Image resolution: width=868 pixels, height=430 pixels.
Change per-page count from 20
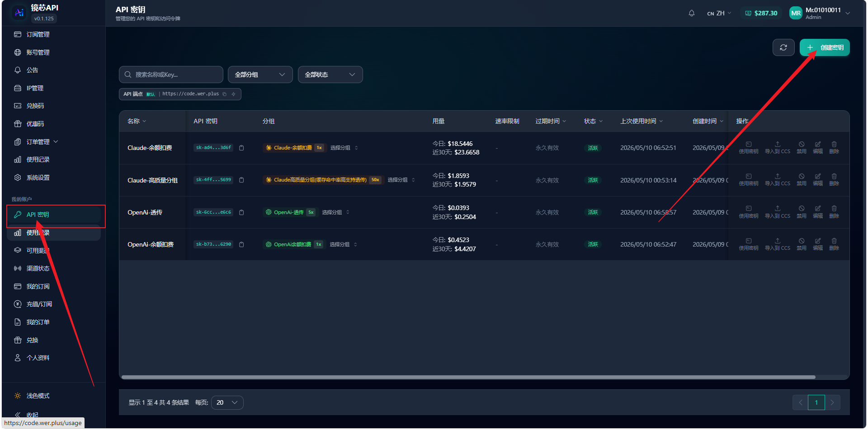227,402
